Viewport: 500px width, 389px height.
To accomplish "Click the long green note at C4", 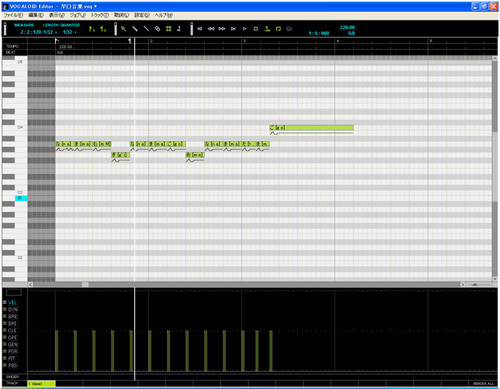I will 311,128.
